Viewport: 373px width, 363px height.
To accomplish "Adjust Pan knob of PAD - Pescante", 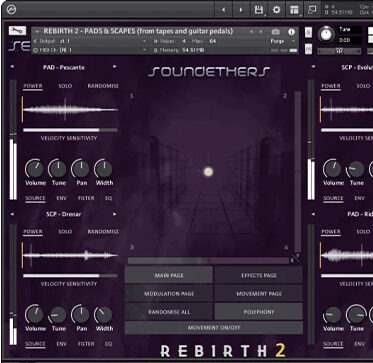I will click(x=81, y=169).
